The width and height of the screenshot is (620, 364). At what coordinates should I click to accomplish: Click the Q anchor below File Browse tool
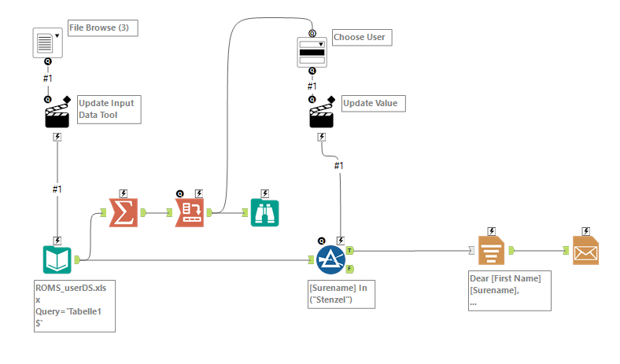point(47,61)
